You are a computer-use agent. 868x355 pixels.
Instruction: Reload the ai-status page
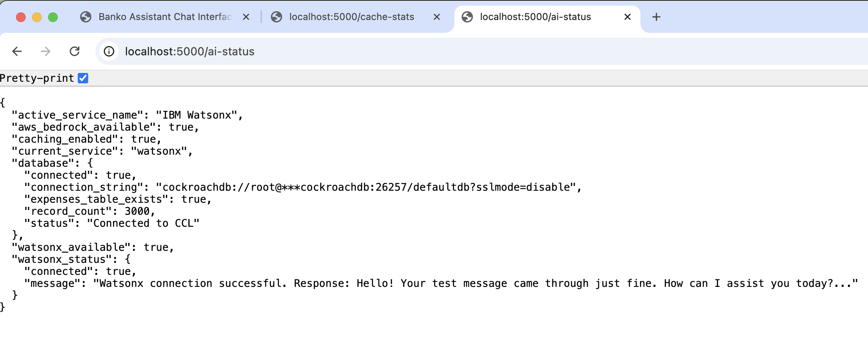point(75,51)
